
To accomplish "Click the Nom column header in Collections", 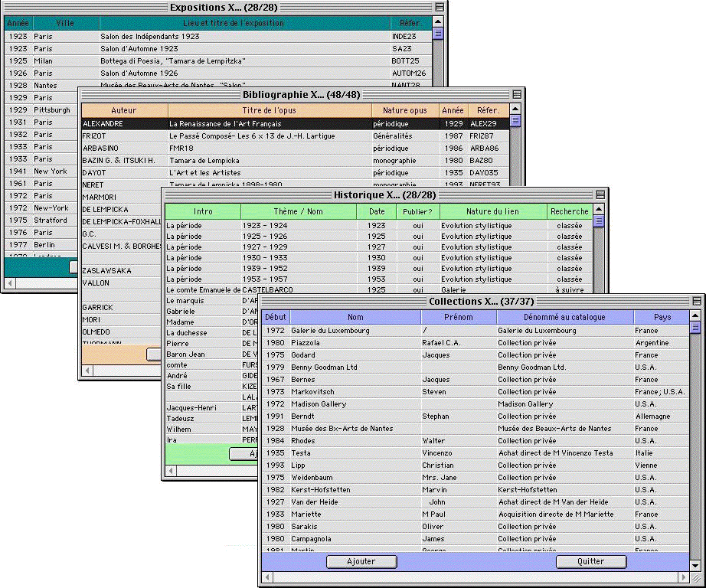I will (x=355, y=317).
